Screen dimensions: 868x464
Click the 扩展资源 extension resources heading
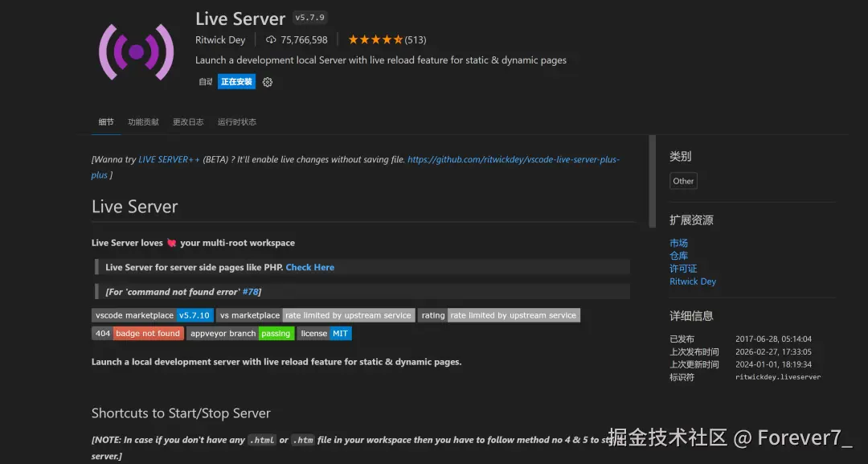(691, 220)
